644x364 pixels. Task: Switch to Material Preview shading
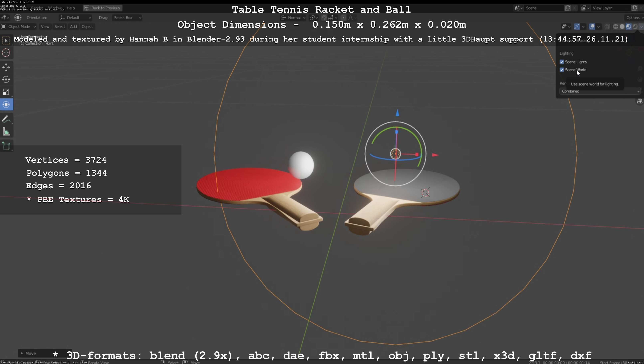click(x=629, y=26)
